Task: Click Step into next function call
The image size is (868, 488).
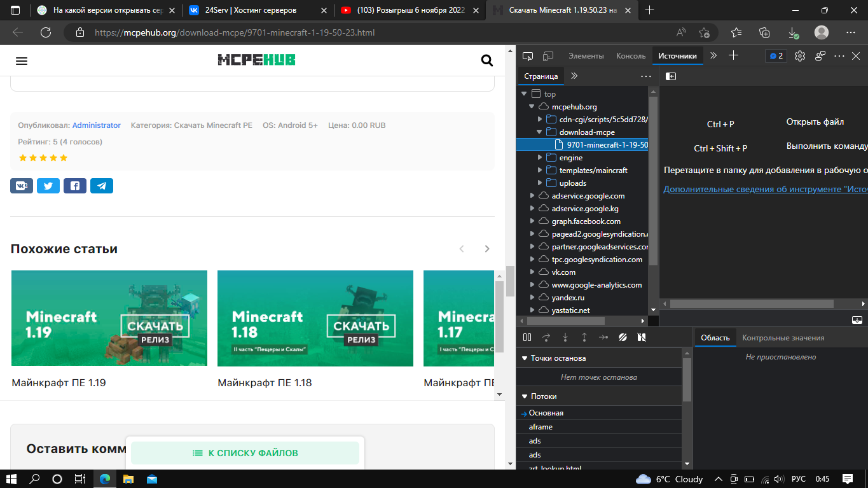Action: point(565,337)
